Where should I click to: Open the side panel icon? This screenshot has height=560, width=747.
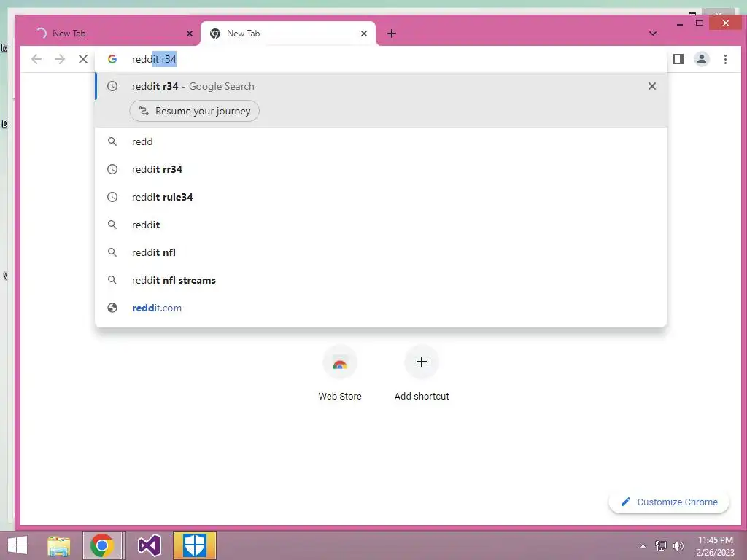678,59
